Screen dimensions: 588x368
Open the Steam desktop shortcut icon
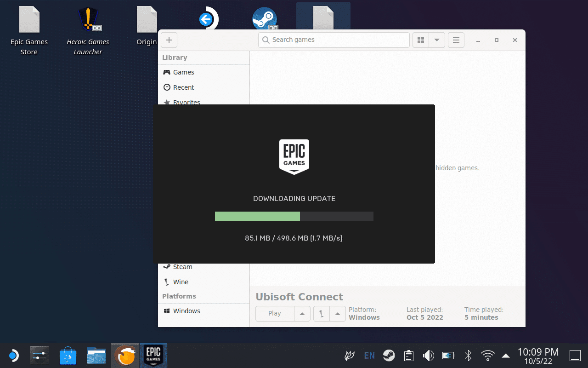click(265, 19)
